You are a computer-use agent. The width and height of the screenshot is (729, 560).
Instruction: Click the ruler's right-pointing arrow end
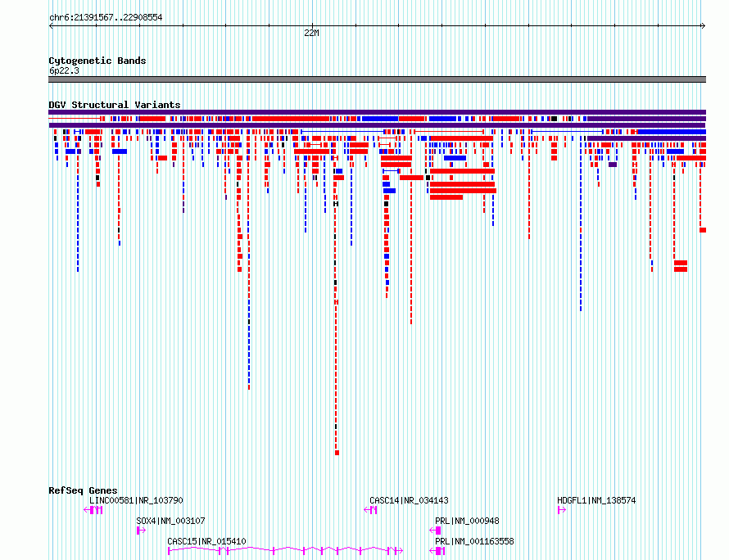coord(703,26)
